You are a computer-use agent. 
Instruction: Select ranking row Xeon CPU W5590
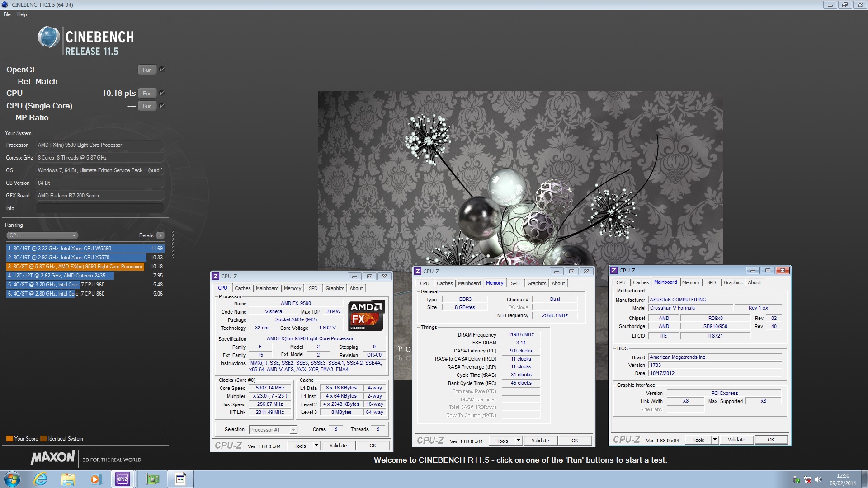[x=85, y=249]
